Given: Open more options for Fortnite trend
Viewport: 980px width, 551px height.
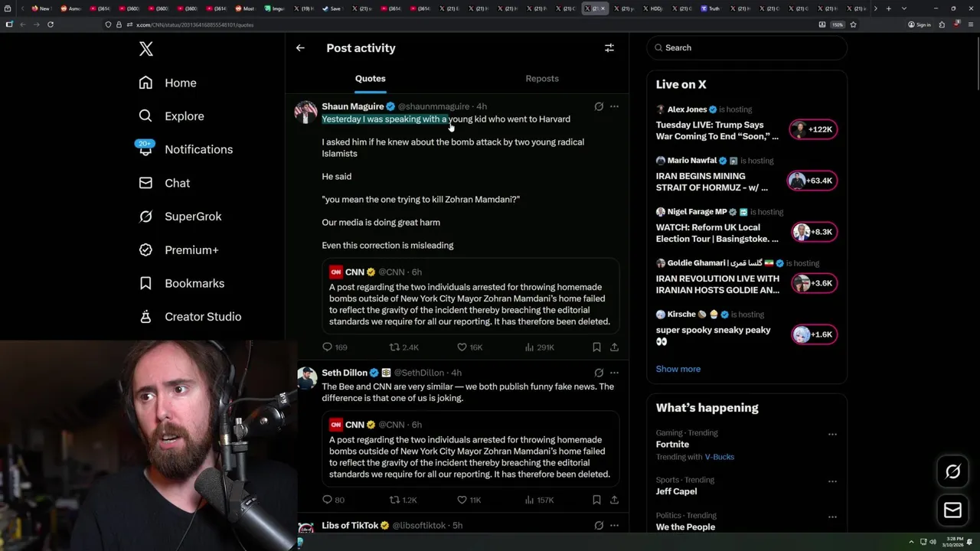Looking at the screenshot, I should [x=832, y=434].
